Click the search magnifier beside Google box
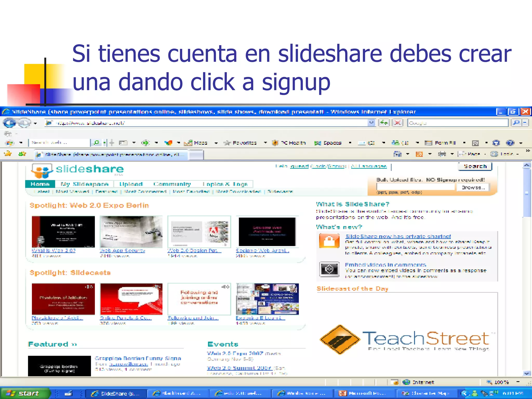Screen dimensions: 532x399 (516, 123)
